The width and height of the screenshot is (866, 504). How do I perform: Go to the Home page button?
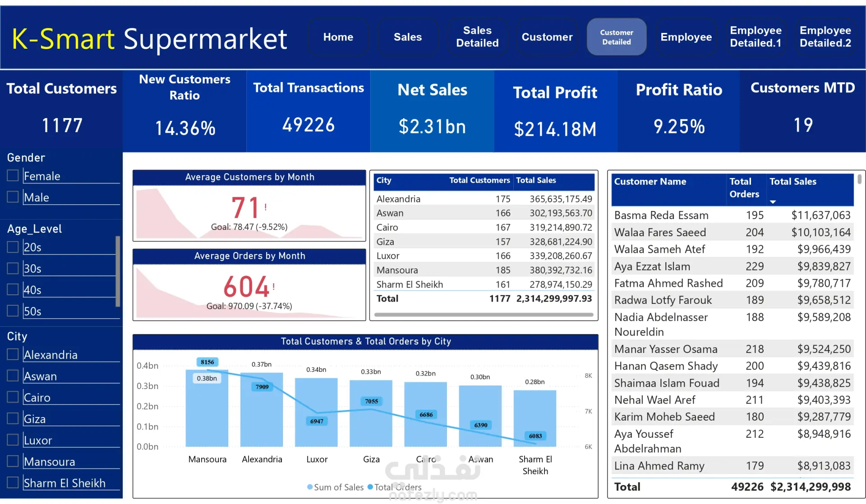[338, 37]
